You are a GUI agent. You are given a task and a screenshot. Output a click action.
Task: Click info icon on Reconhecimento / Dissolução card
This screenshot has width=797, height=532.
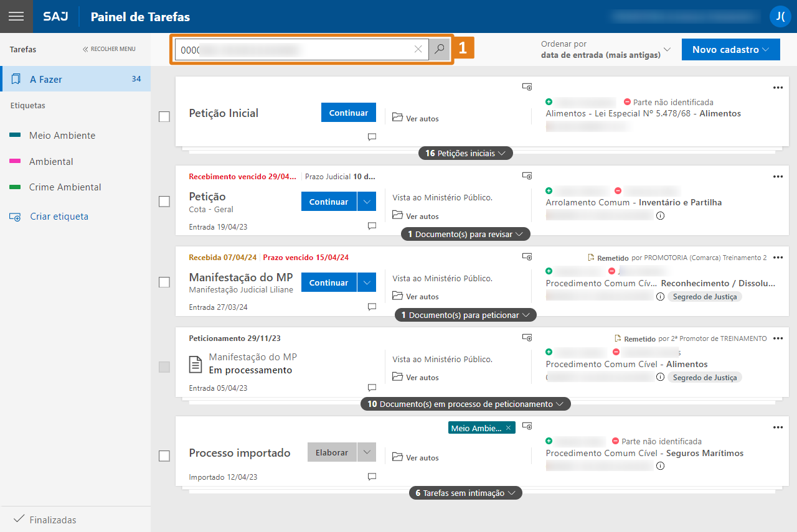660,297
